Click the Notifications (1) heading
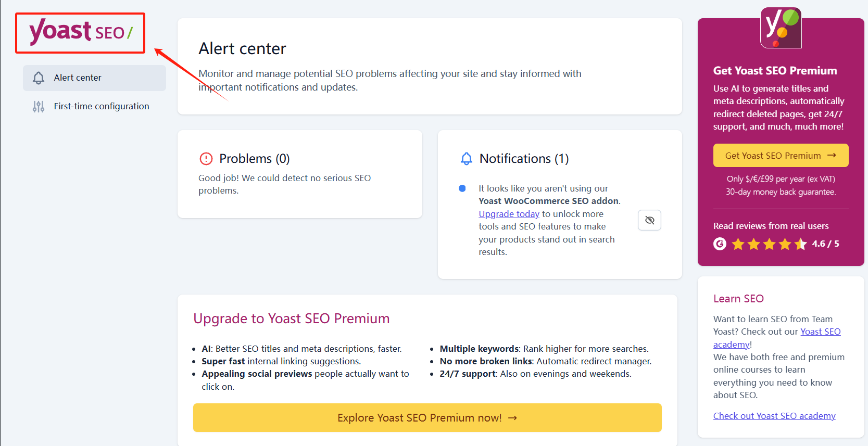Image resolution: width=868 pixels, height=446 pixels. point(524,159)
